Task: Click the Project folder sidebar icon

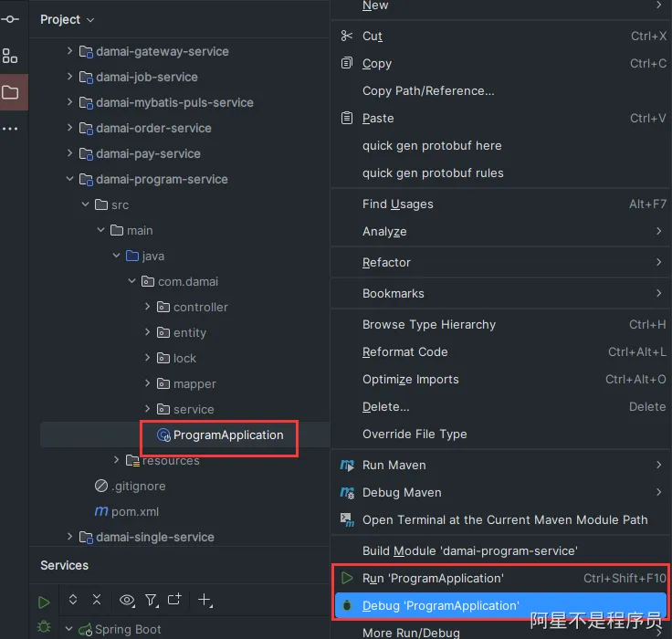Action: coord(10,92)
